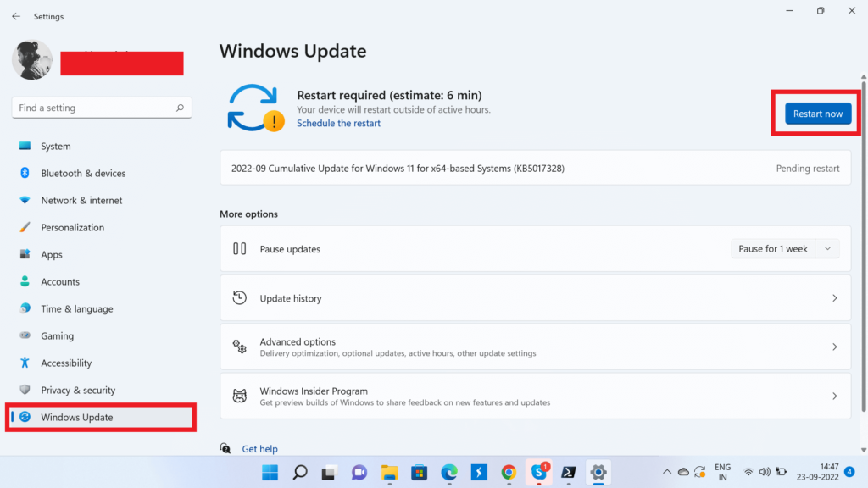Click Pause for 1 week button
868x488 pixels.
point(773,249)
